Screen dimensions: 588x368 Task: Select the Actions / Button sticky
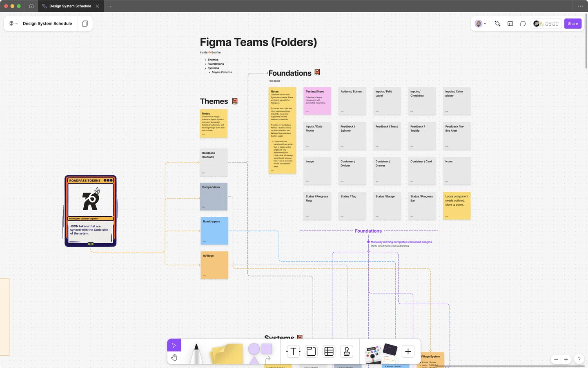pos(352,101)
